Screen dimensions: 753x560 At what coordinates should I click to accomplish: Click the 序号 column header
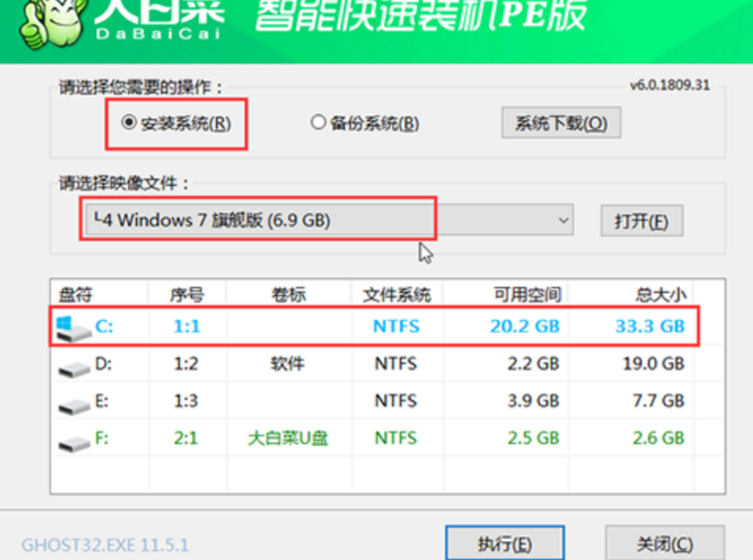tap(187, 295)
